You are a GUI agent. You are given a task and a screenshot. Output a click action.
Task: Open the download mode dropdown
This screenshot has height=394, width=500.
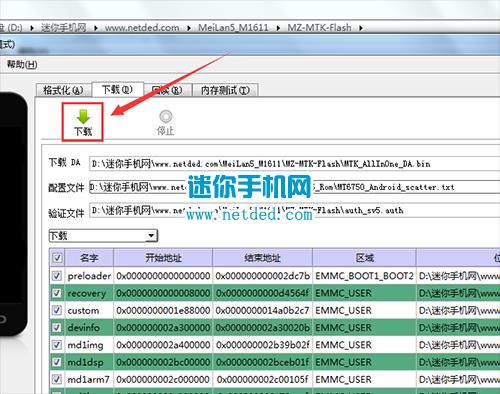[x=103, y=236]
